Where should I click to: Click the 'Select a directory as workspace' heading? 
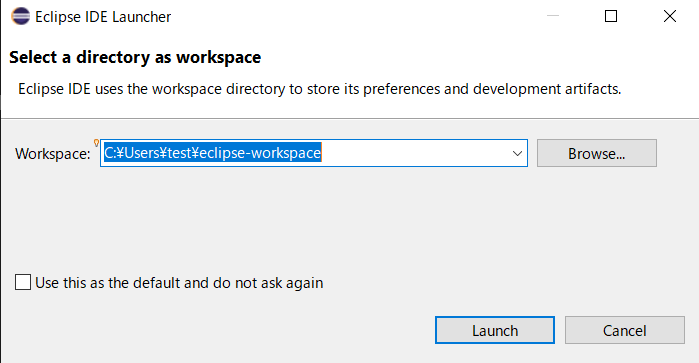point(135,57)
